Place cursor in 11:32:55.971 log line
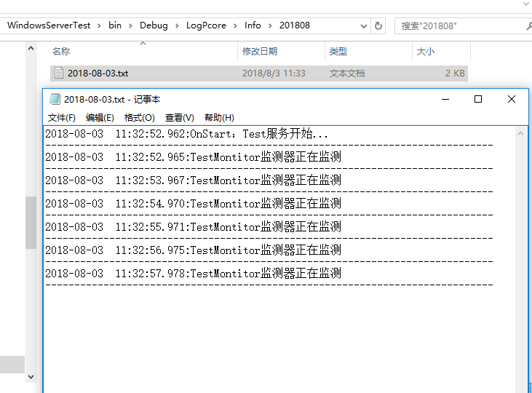 point(193,227)
